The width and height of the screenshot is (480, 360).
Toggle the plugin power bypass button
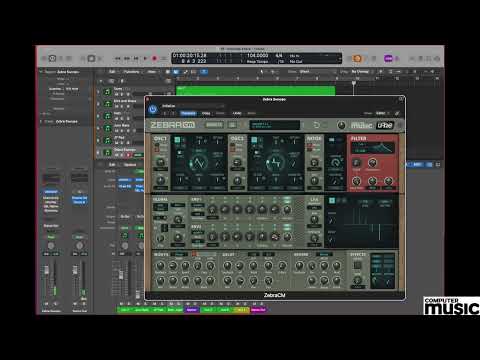153,109
